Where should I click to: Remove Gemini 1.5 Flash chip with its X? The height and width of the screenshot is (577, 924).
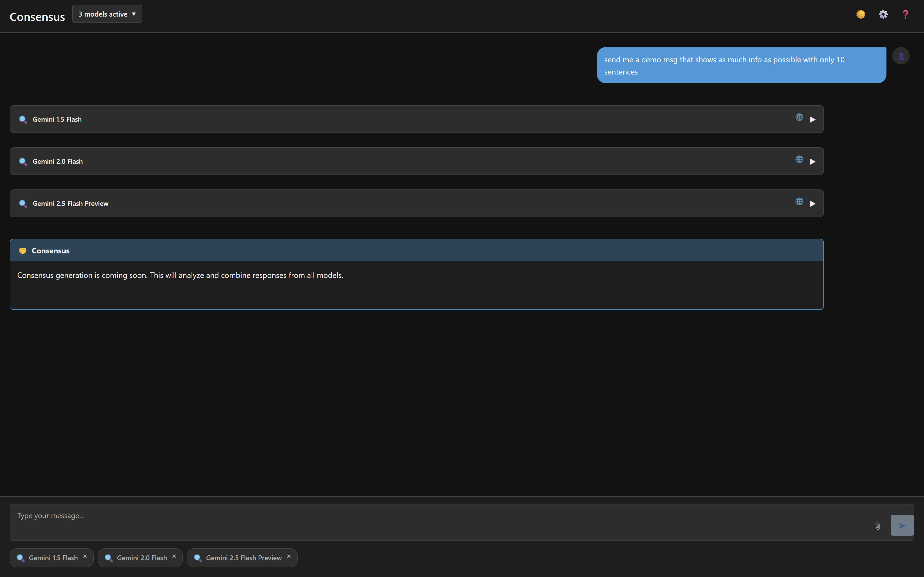[85, 556]
